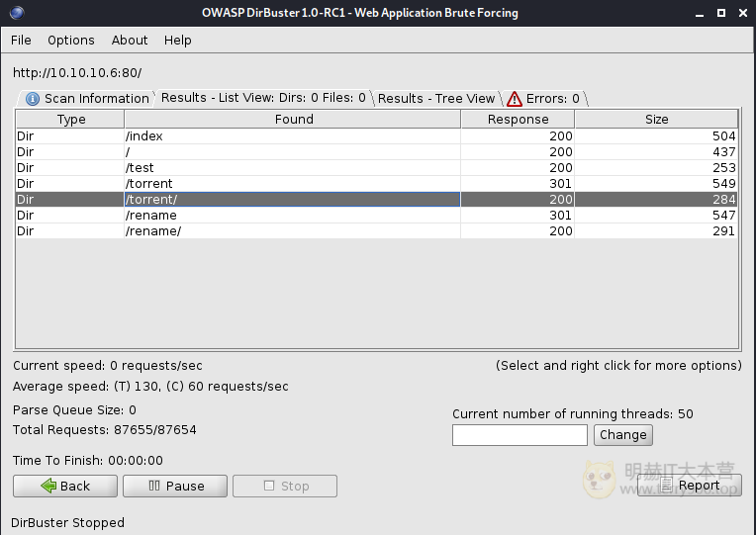Image resolution: width=756 pixels, height=535 pixels.
Task: Click size value 291
Action: coord(723,230)
